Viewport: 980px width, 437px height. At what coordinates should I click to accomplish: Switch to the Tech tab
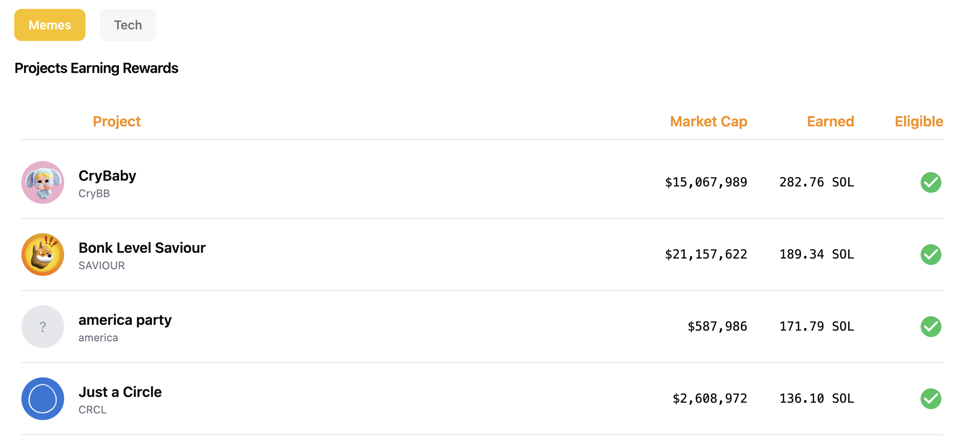click(x=128, y=25)
